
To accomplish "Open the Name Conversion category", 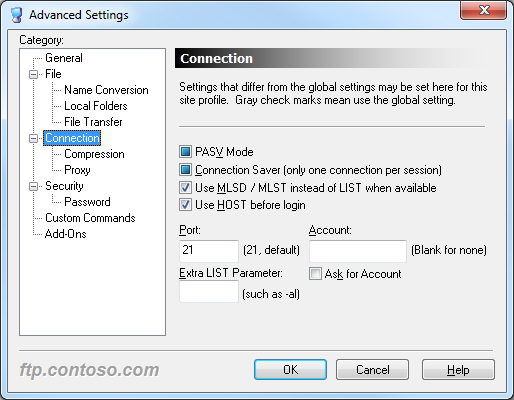I will click(106, 90).
